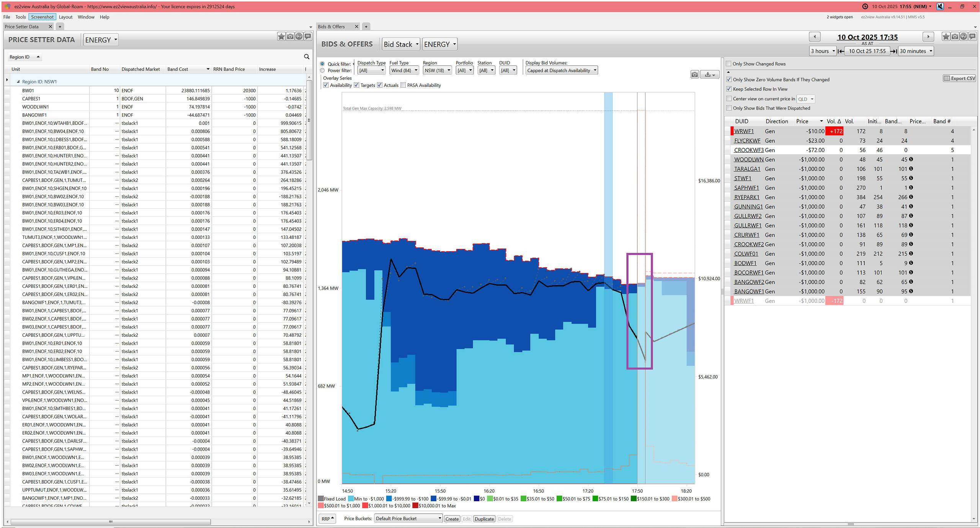Uncheck Keep Selected Row In View

tap(729, 89)
